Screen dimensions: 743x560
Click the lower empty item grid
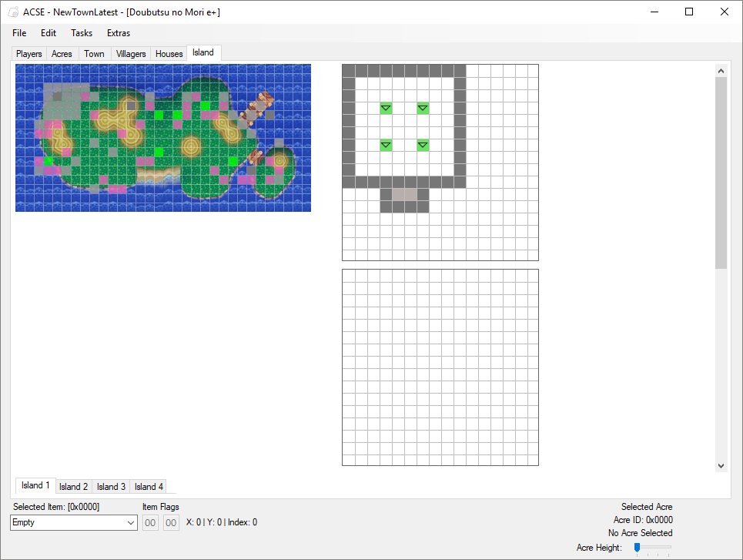(440, 367)
